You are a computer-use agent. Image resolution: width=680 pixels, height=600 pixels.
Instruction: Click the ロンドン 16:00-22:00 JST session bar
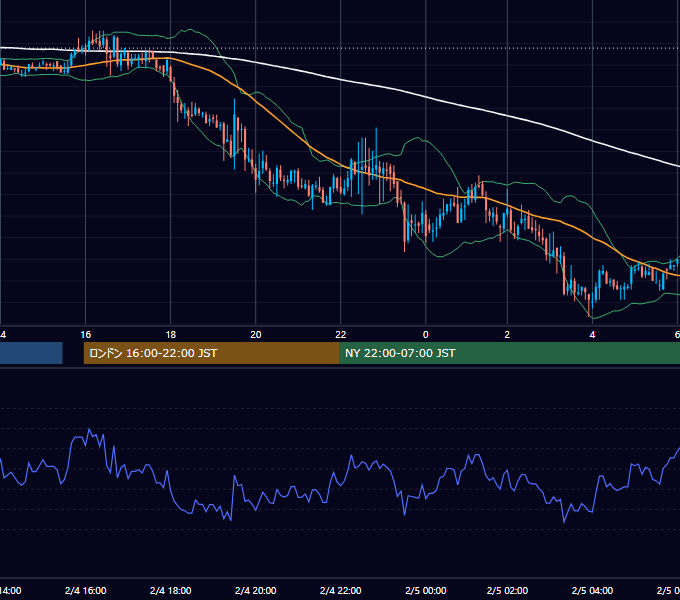(211, 353)
